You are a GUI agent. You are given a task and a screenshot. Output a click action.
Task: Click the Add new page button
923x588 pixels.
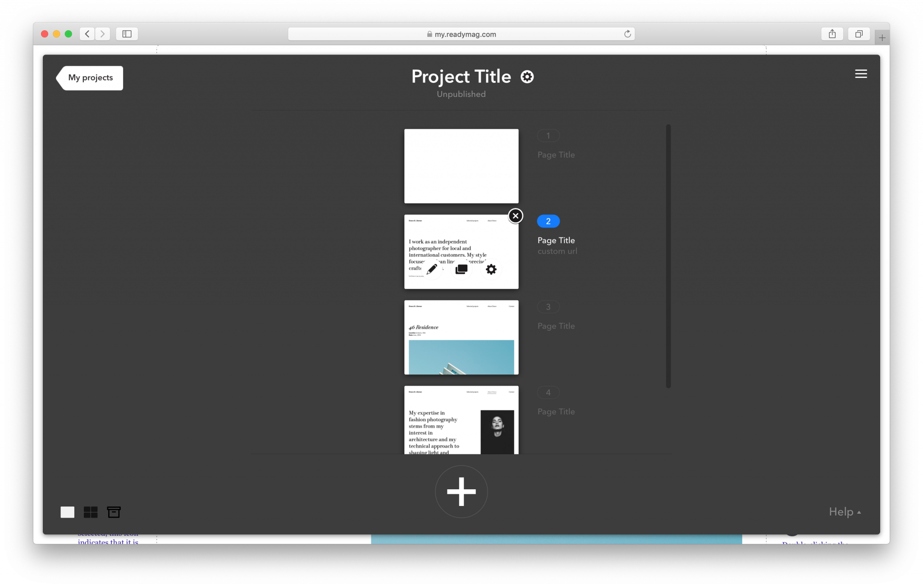[x=461, y=491]
